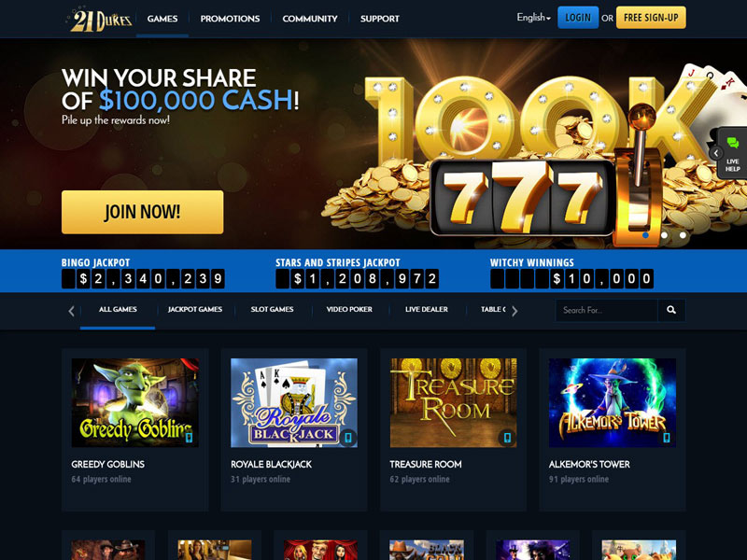Click the 21 Dukes logo
The image size is (747, 560).
pos(100,20)
